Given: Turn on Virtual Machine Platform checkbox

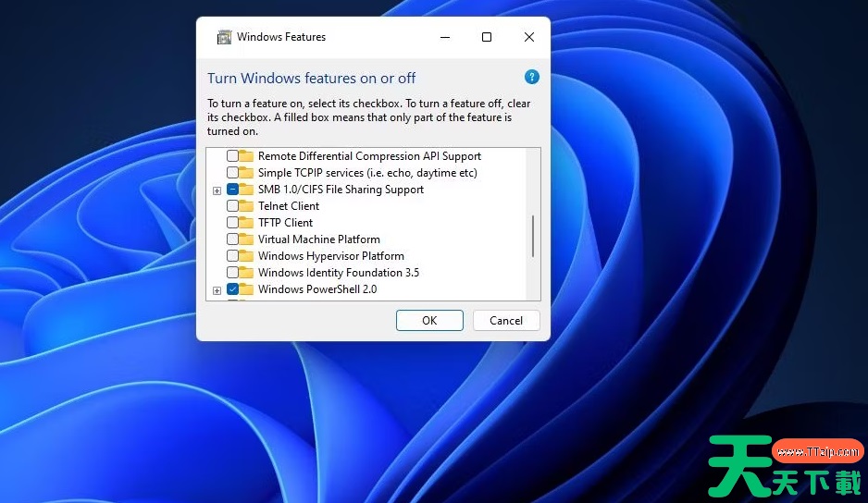Looking at the screenshot, I should 232,239.
